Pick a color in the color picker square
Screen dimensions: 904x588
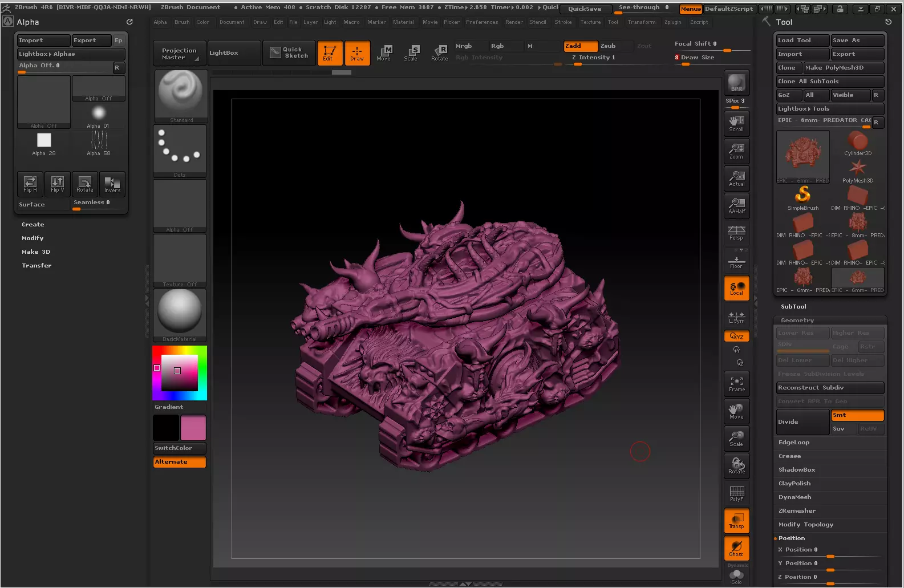[x=180, y=373]
